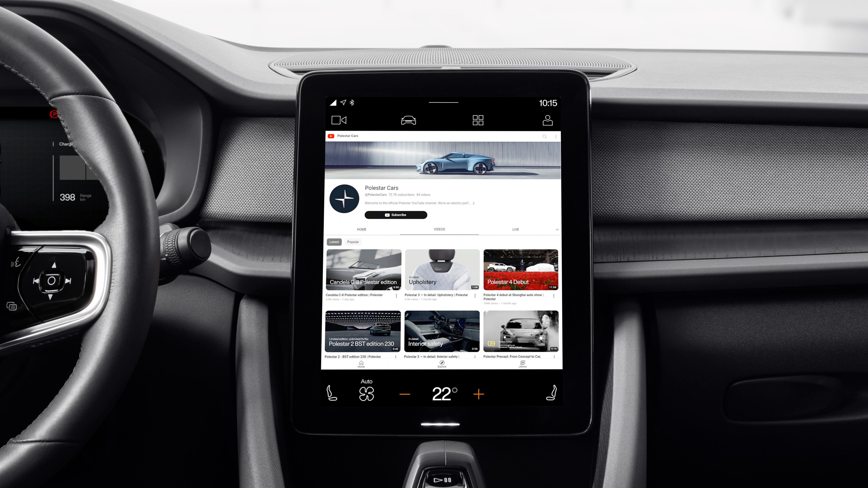Select the Latest filter toggle
This screenshot has width=868, height=488.
coord(334,241)
